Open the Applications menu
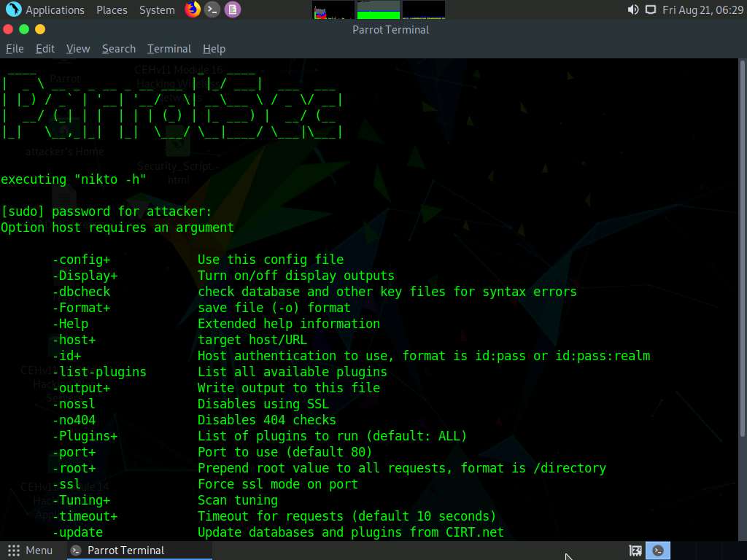This screenshot has width=747, height=560. [55, 10]
